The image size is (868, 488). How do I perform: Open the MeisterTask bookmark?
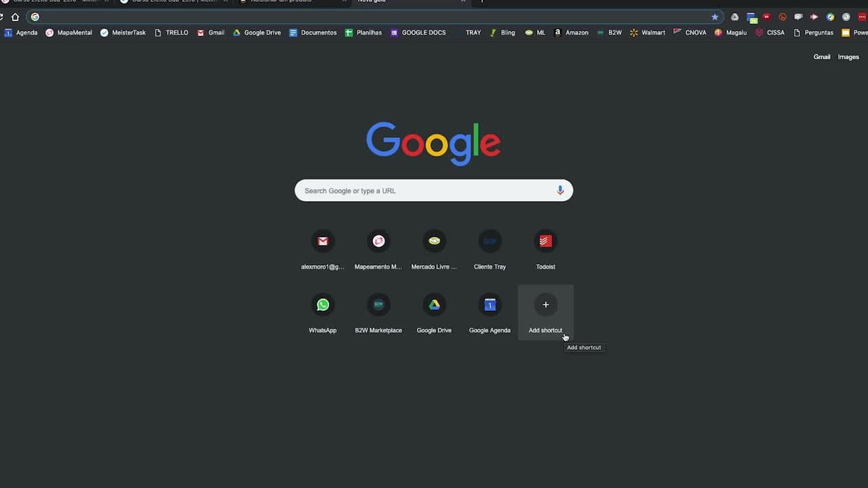click(x=123, y=33)
